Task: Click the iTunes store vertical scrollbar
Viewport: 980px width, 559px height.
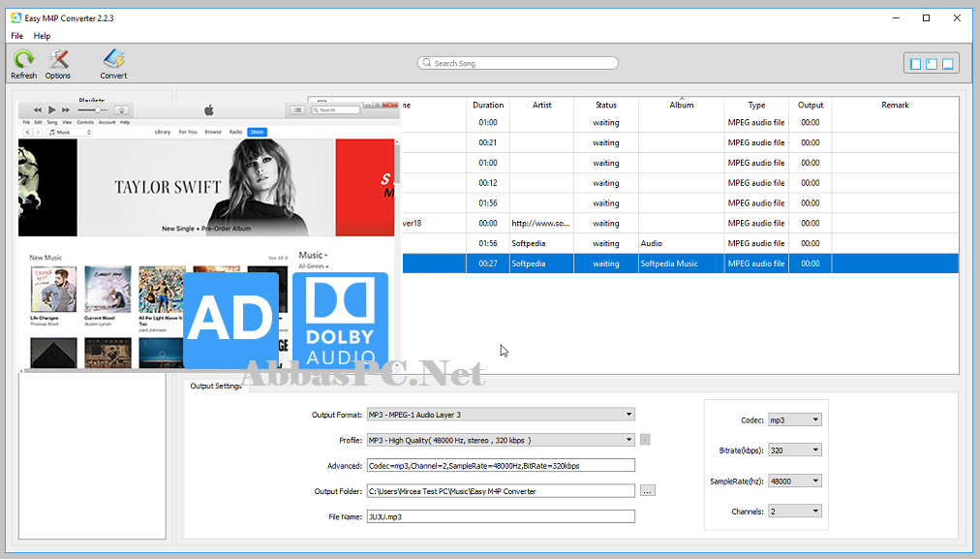Action: [397, 253]
